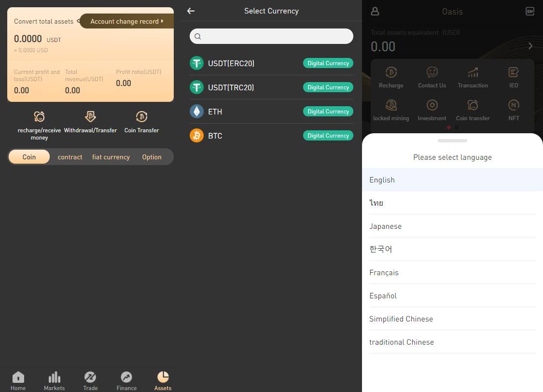Switch to the fiat currency tab

click(111, 157)
